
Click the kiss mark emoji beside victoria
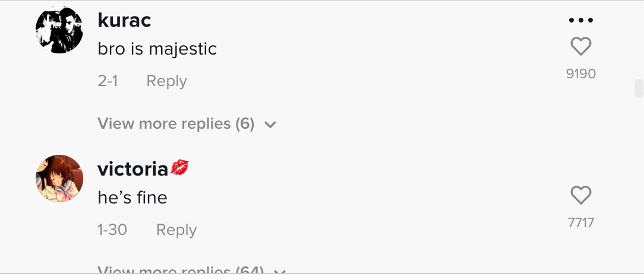pyautogui.click(x=179, y=168)
